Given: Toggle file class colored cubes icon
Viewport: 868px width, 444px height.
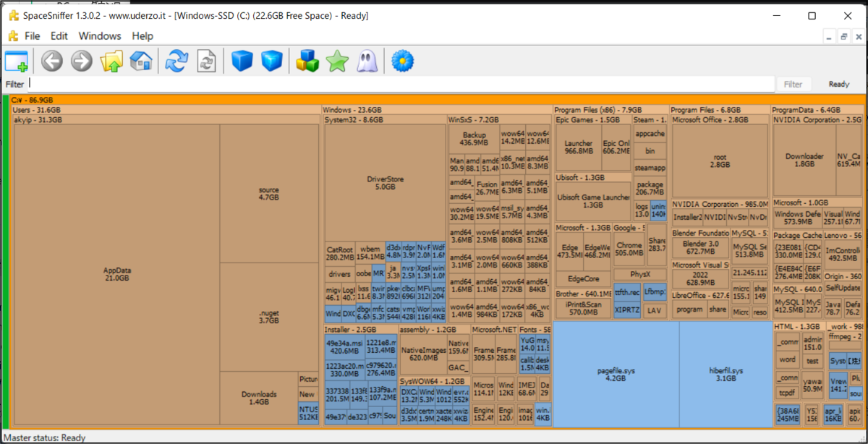Looking at the screenshot, I should (307, 61).
